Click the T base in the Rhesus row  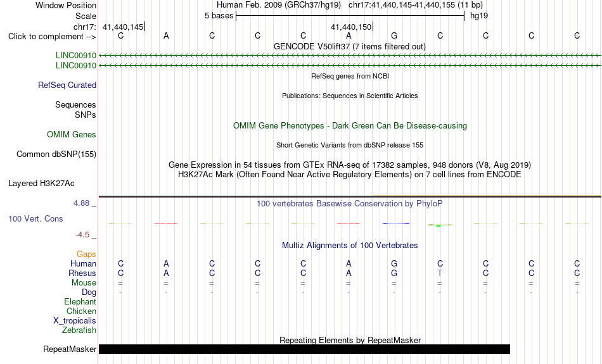[440, 273]
